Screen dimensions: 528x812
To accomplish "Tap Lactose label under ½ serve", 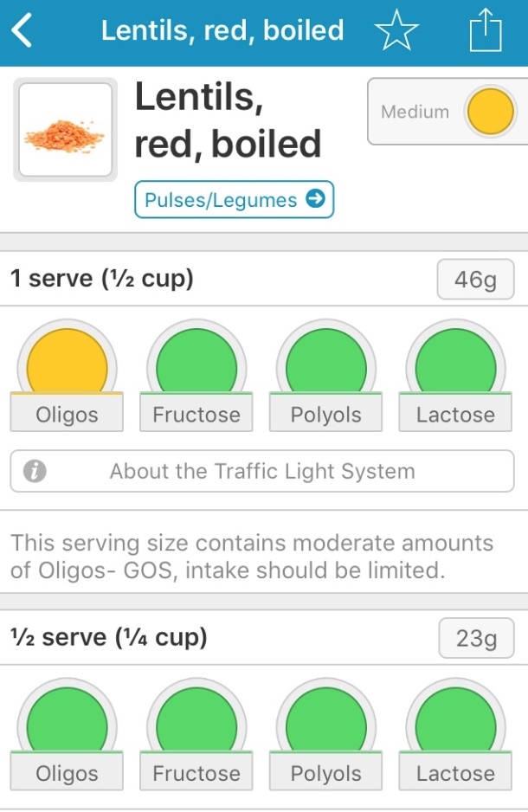I will [455, 773].
